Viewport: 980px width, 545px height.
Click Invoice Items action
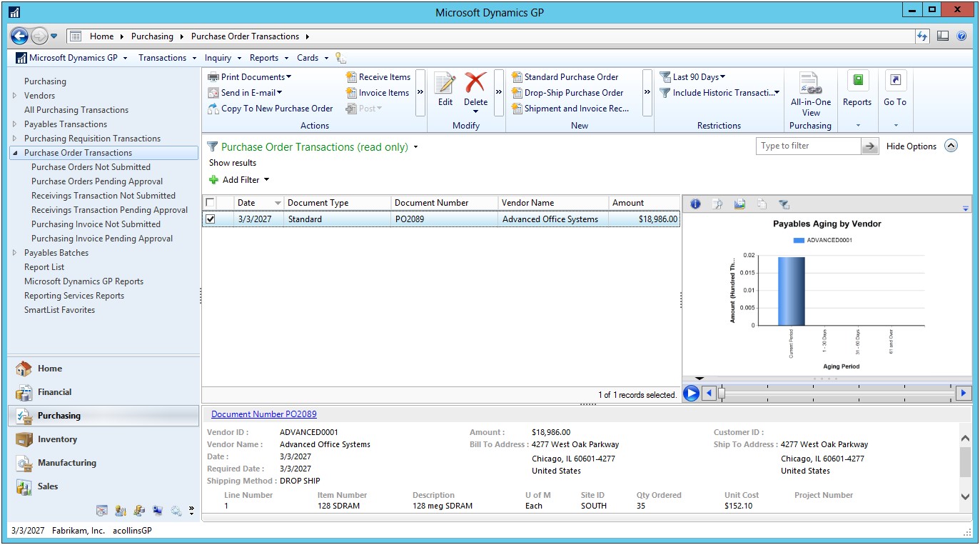coord(378,93)
